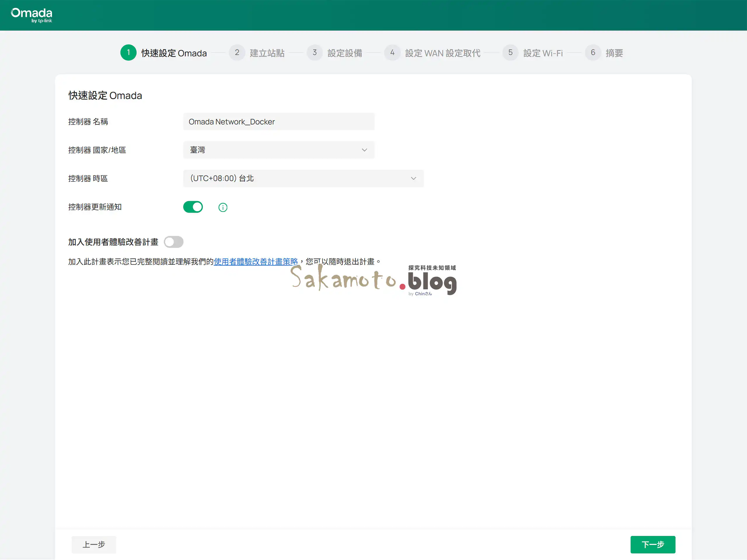This screenshot has height=560, width=747.
Task: Go to 建立站點 step label
Action: point(267,53)
